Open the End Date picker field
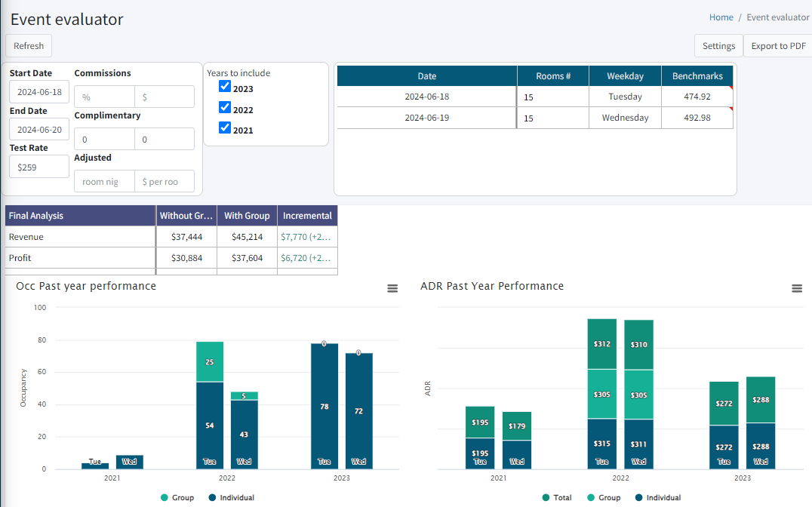The width and height of the screenshot is (812, 507). tap(39, 130)
